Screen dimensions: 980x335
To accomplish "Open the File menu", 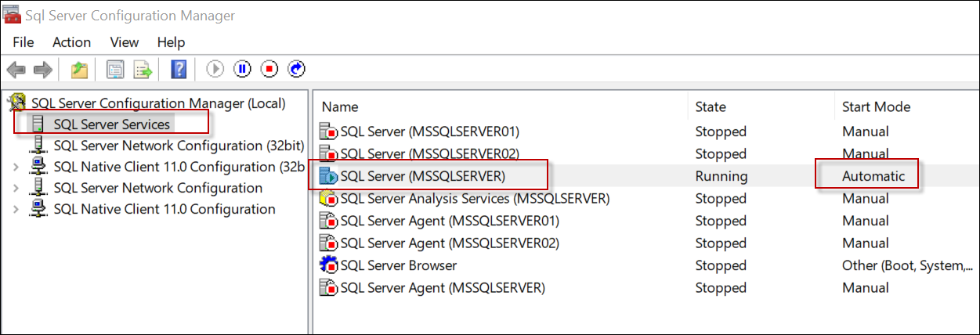I will (24, 42).
